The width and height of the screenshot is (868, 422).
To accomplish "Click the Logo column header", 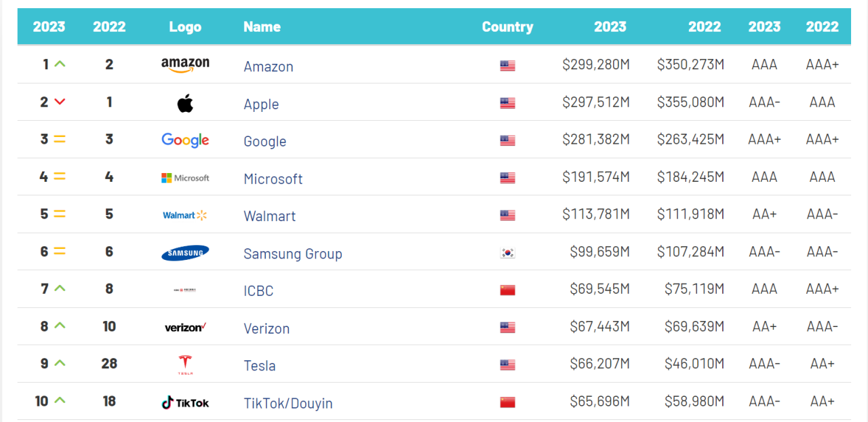I will pos(185,27).
